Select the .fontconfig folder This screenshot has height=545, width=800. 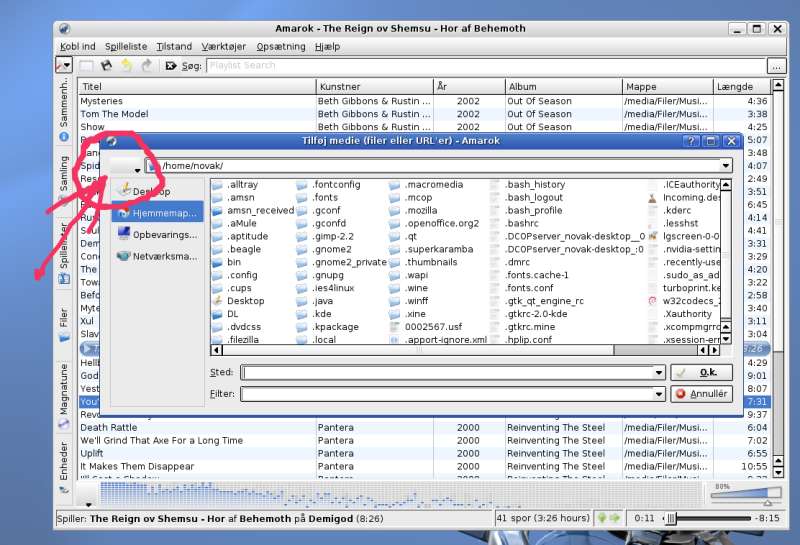click(x=335, y=185)
